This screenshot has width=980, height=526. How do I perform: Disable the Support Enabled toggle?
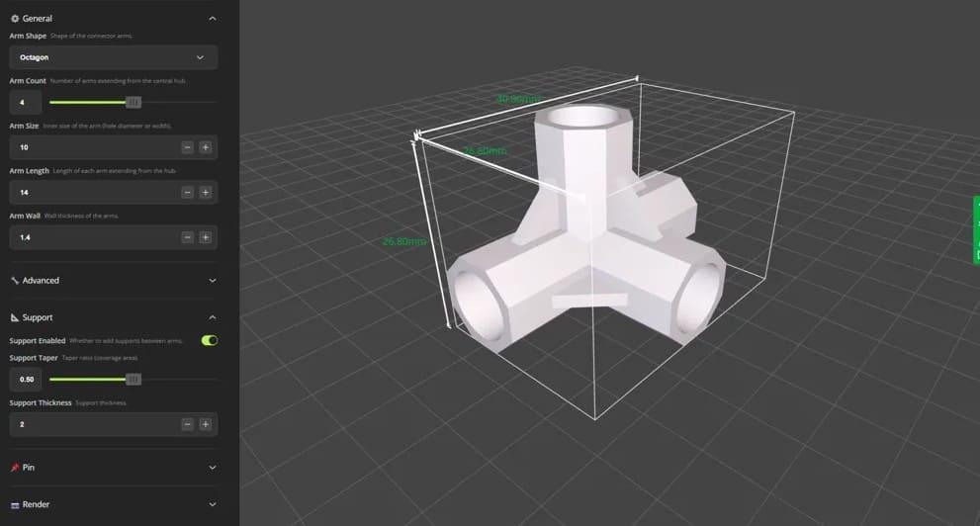(x=209, y=341)
